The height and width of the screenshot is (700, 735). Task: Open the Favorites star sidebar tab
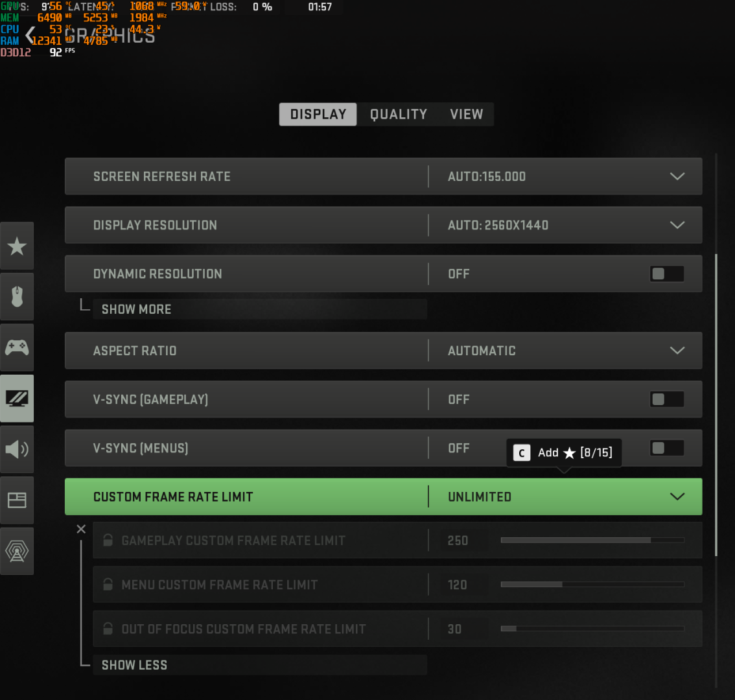pyautogui.click(x=17, y=246)
